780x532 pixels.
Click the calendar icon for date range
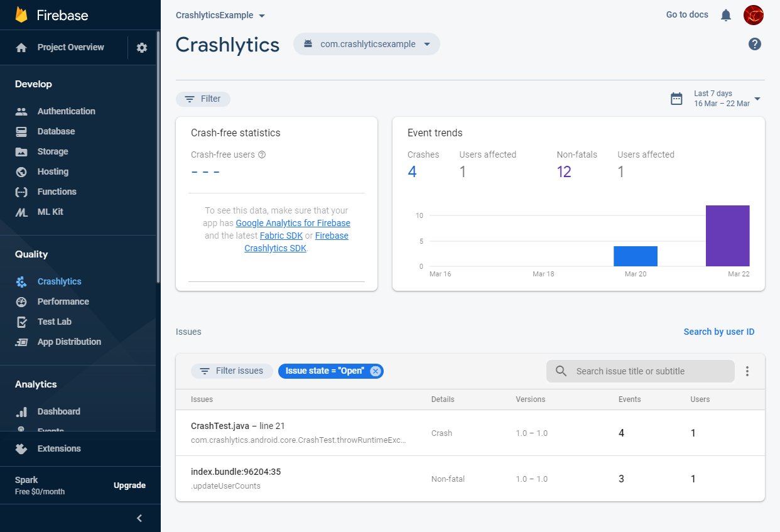pos(676,99)
